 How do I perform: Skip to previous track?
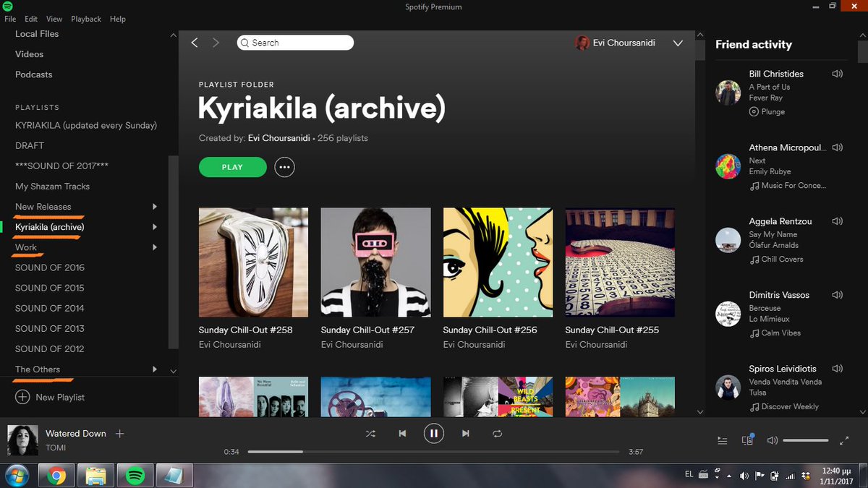(402, 434)
